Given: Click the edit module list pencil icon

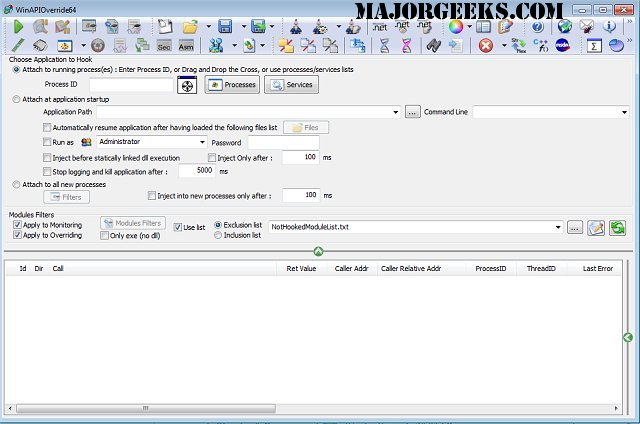Looking at the screenshot, I should 596,228.
